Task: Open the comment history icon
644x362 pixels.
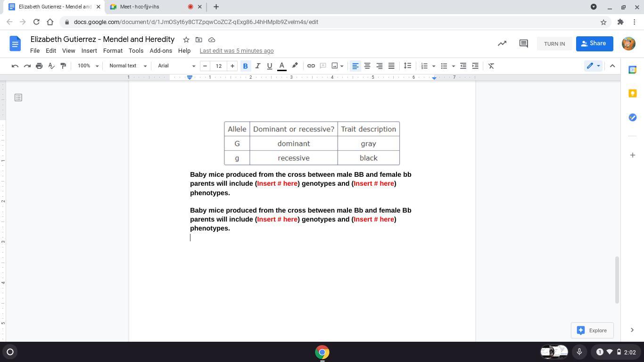Action: (523, 43)
